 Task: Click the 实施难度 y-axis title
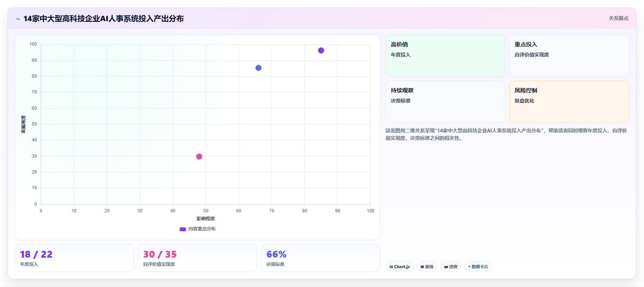[23, 124]
